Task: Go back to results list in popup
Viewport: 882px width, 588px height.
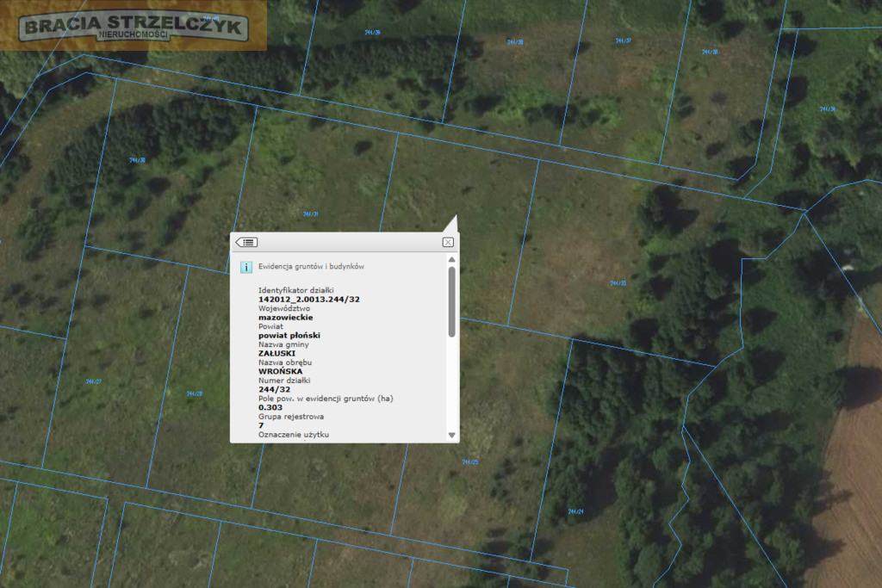Action: [246, 242]
